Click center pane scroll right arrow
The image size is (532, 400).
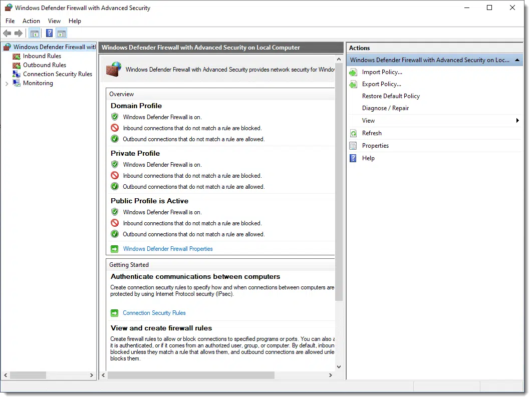coord(331,375)
